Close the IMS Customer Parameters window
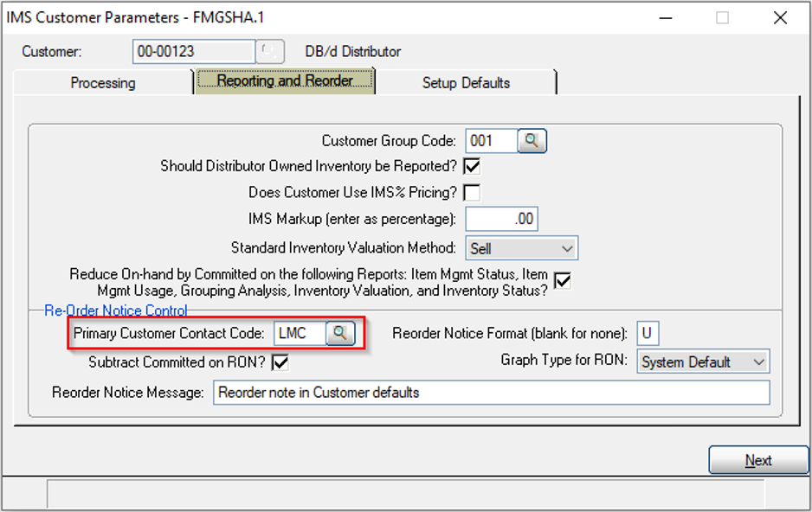812x512 pixels. tap(781, 18)
